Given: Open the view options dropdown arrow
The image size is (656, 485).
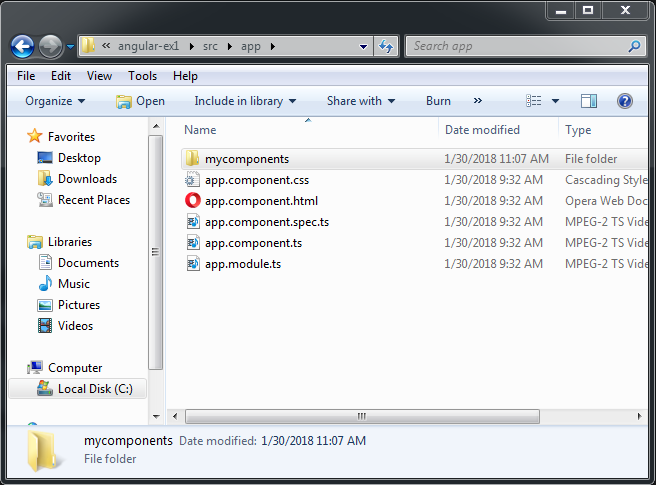Looking at the screenshot, I should coord(555,101).
